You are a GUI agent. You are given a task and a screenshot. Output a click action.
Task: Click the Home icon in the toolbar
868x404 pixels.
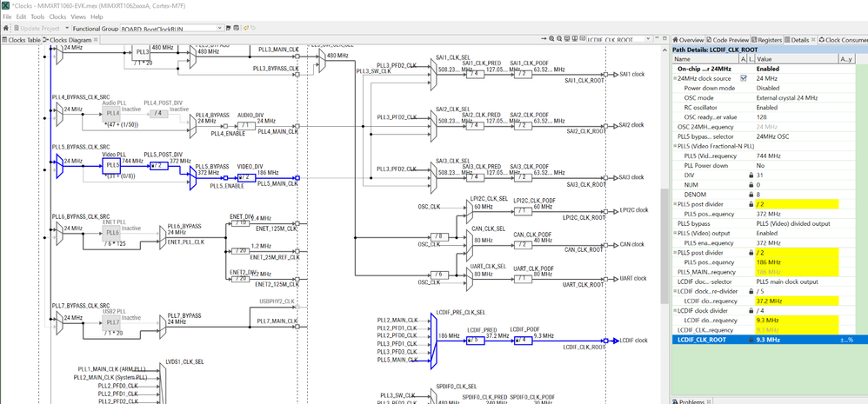coord(5,28)
